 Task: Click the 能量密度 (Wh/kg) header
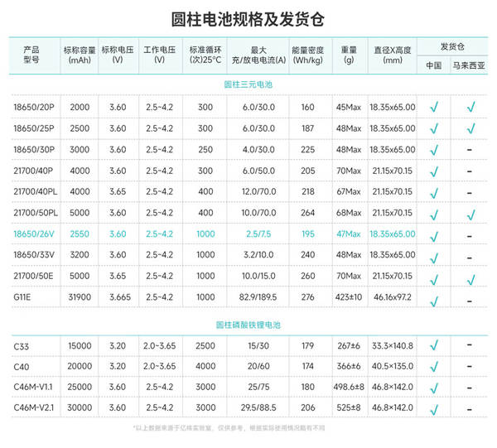click(308, 55)
